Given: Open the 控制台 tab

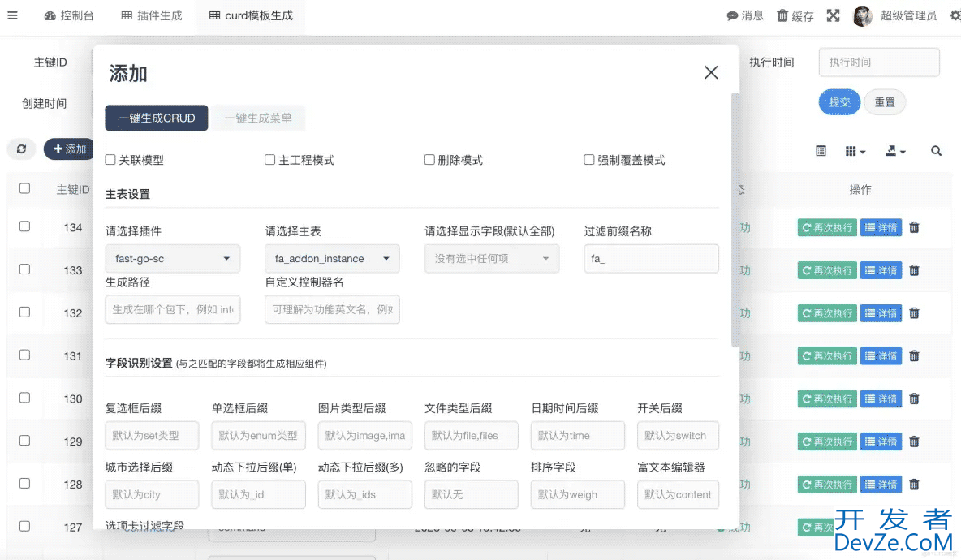Looking at the screenshot, I should [x=69, y=15].
